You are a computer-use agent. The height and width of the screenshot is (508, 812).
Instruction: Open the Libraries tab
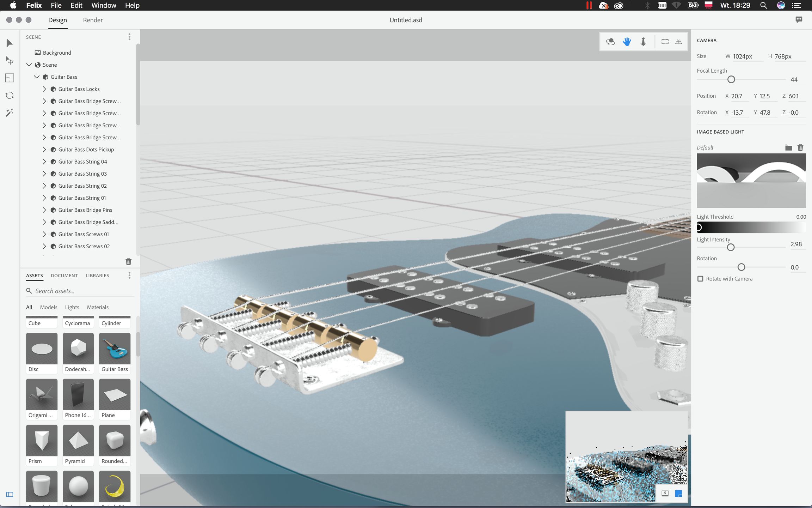[97, 276]
